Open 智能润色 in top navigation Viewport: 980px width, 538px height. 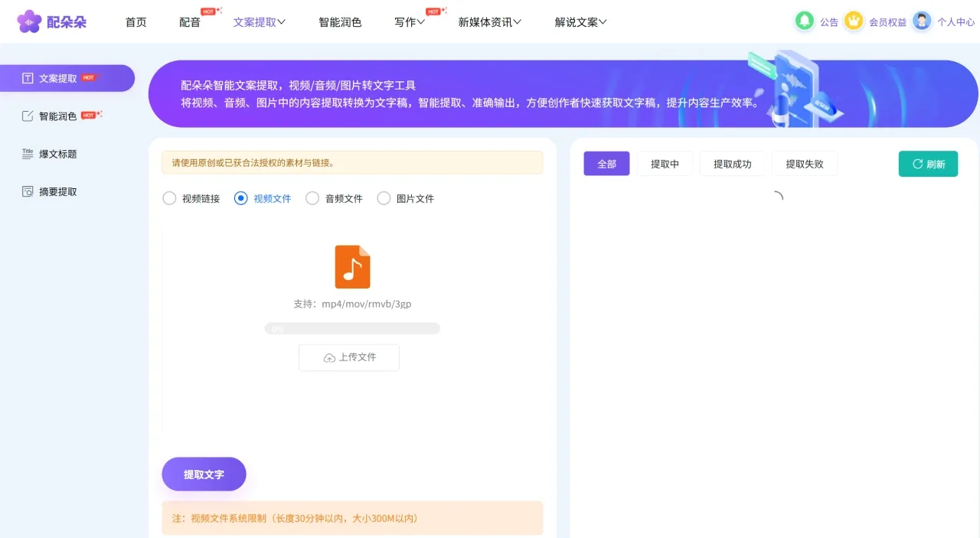(x=340, y=22)
